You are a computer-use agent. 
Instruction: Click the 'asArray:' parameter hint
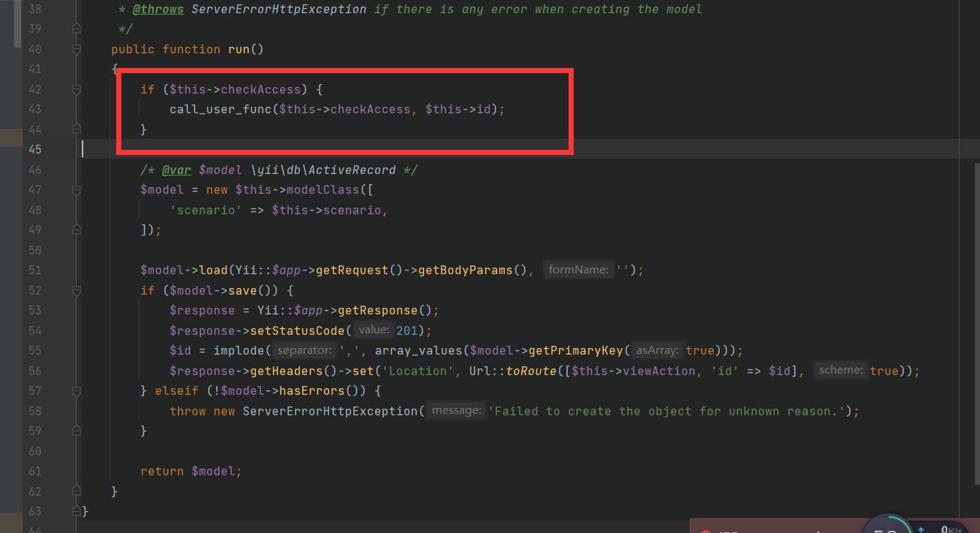[x=658, y=350]
